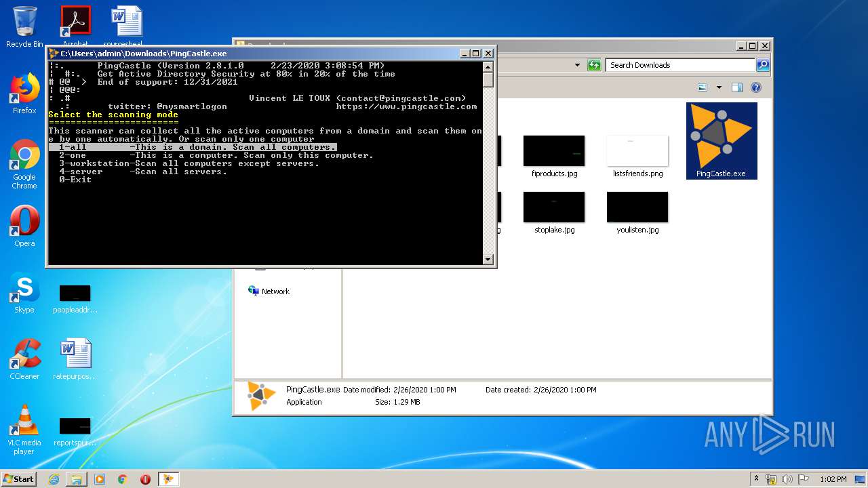Show hidden system tray icons

click(x=756, y=479)
